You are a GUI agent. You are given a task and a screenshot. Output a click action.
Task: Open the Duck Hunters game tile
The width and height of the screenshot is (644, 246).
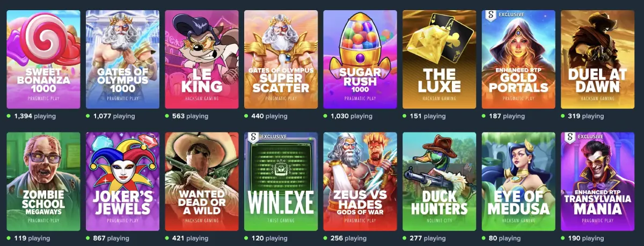[x=440, y=182]
